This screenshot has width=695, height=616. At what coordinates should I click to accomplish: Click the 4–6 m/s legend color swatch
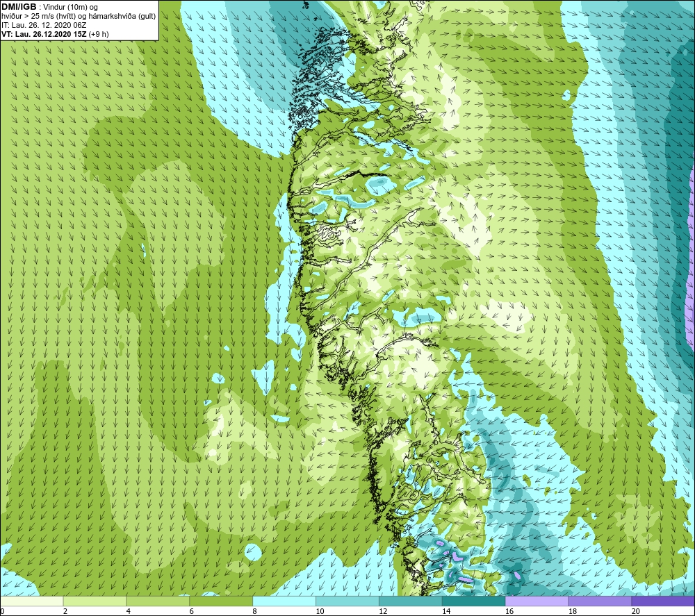click(158, 601)
